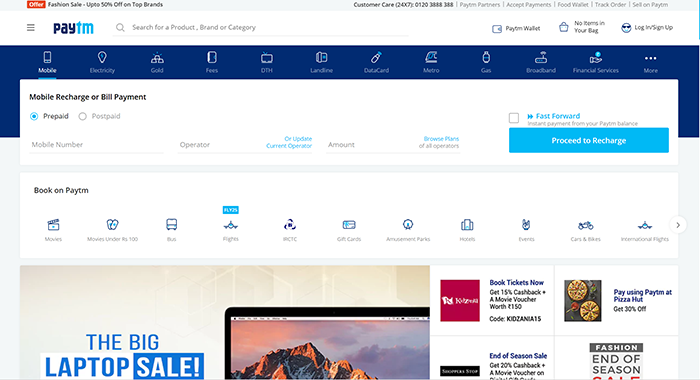The width and height of the screenshot is (700, 380).
Task: Select the Mobile recharge tab
Action: click(47, 62)
